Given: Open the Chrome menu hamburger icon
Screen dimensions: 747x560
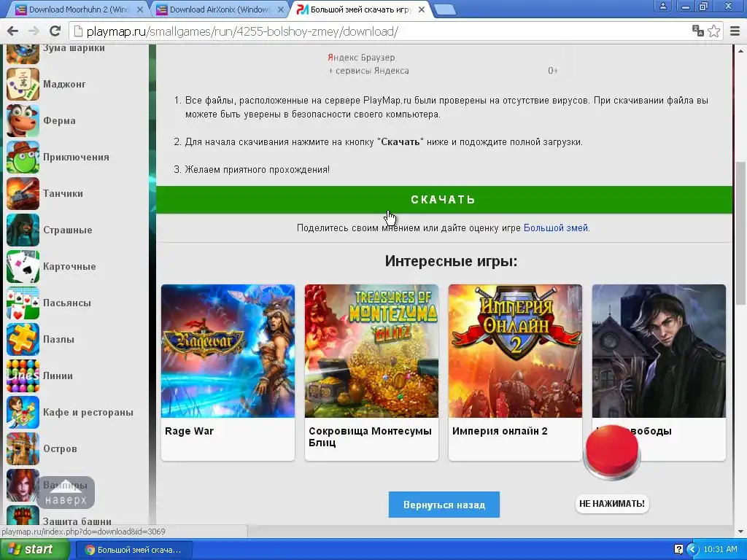Looking at the screenshot, I should 735,31.
